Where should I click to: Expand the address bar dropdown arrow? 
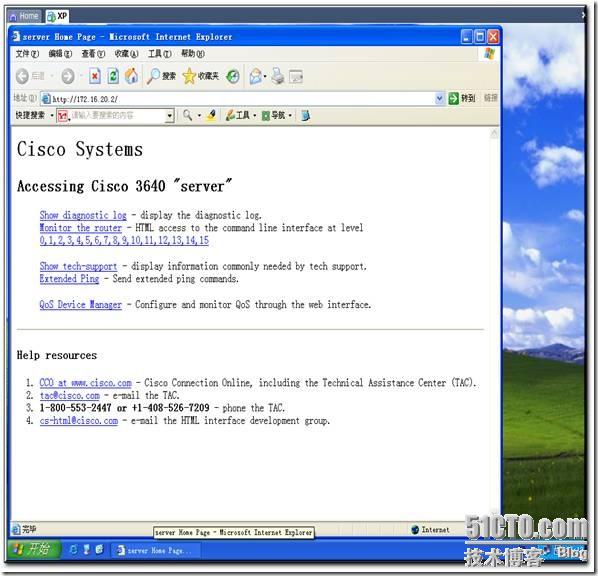pyautogui.click(x=439, y=98)
